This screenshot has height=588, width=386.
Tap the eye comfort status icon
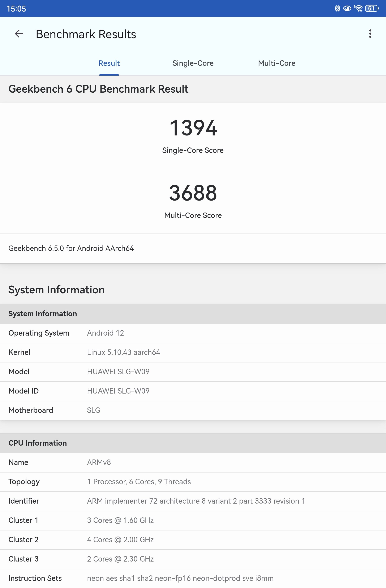coord(347,9)
